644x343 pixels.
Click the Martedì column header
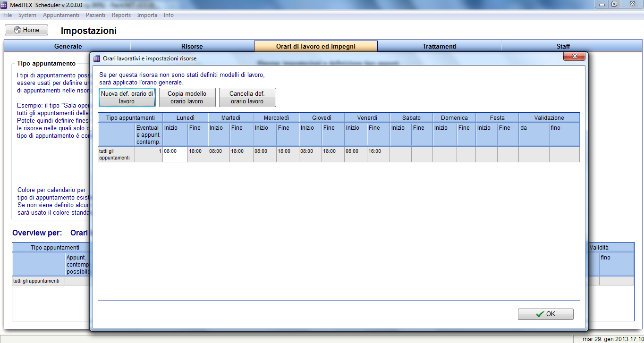pyautogui.click(x=231, y=117)
